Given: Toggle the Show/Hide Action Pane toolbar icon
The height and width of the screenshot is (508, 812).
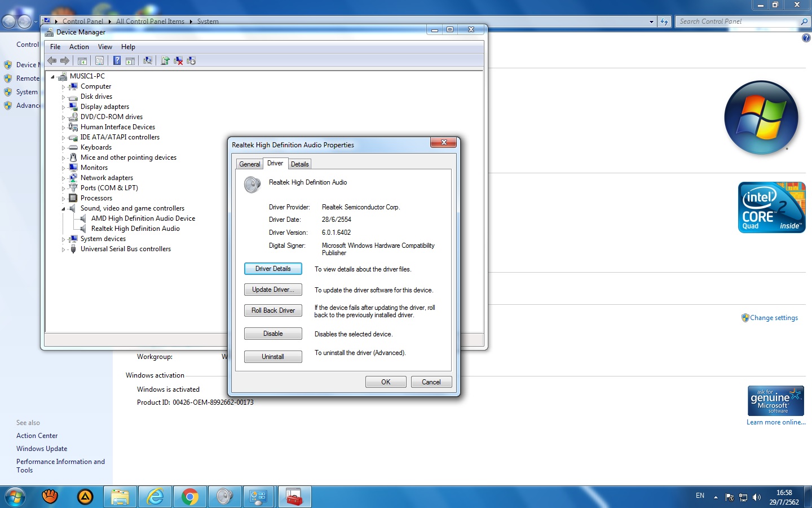Looking at the screenshot, I should pos(130,61).
